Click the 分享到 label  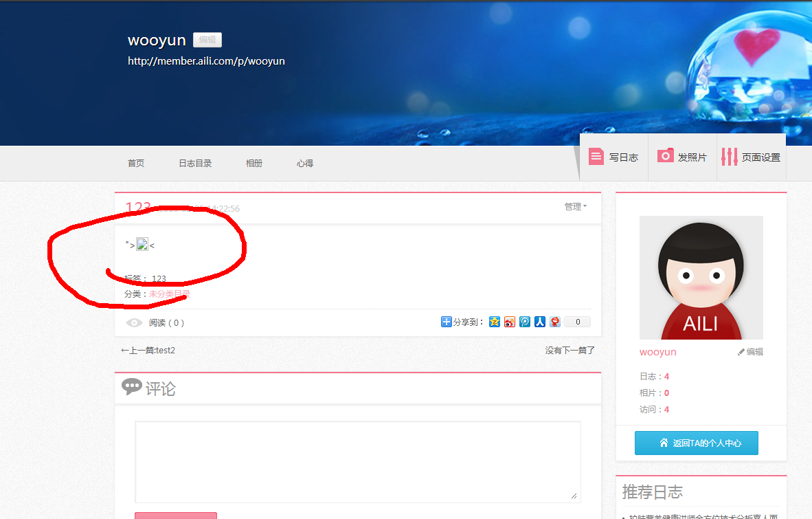click(x=469, y=322)
